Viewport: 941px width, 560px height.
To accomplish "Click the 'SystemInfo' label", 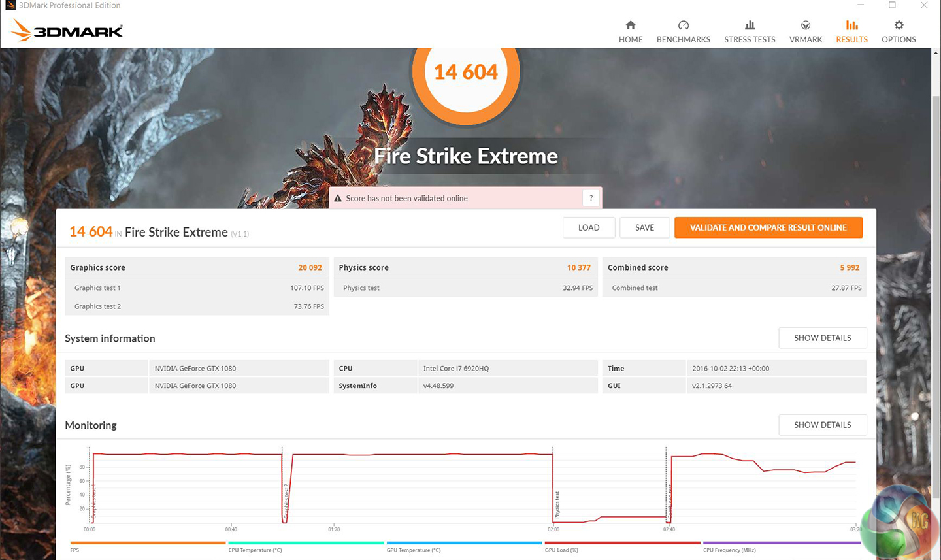I will (x=357, y=386).
